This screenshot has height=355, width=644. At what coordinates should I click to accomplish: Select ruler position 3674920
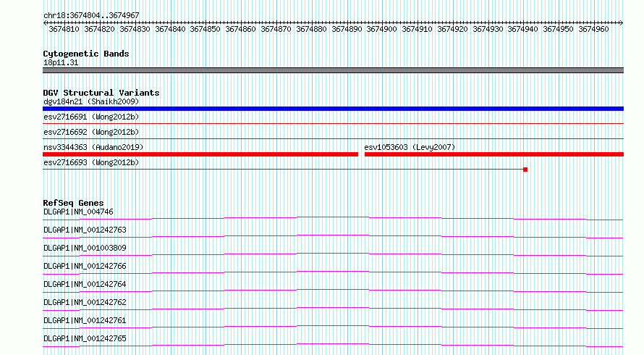pos(452,29)
